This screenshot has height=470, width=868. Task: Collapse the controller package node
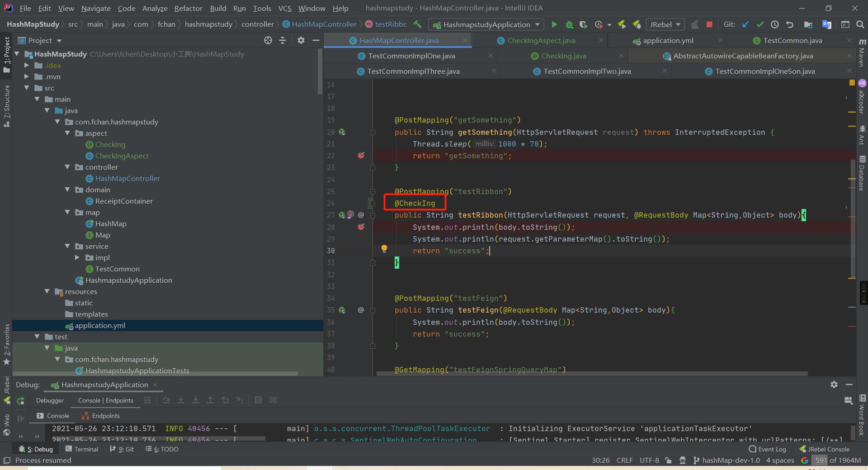(x=67, y=167)
